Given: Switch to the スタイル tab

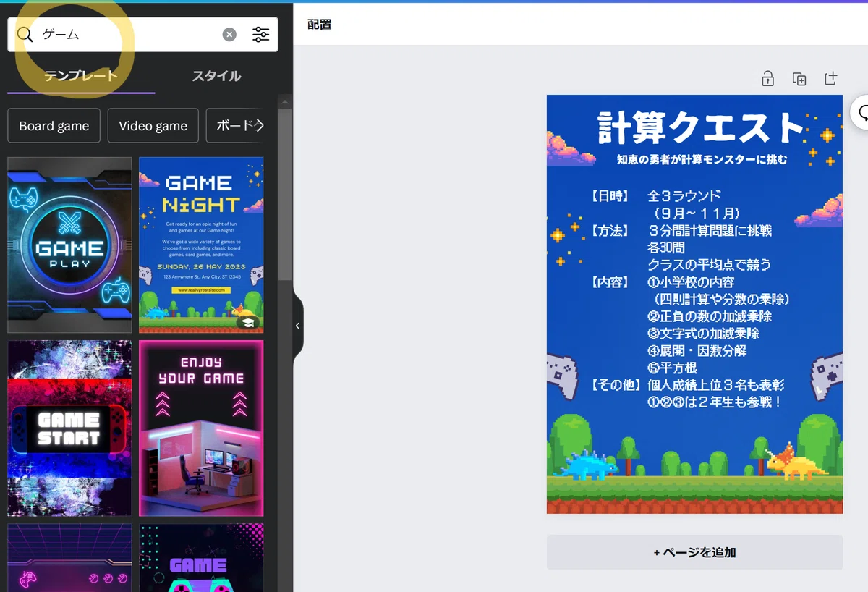Looking at the screenshot, I should 216,76.
